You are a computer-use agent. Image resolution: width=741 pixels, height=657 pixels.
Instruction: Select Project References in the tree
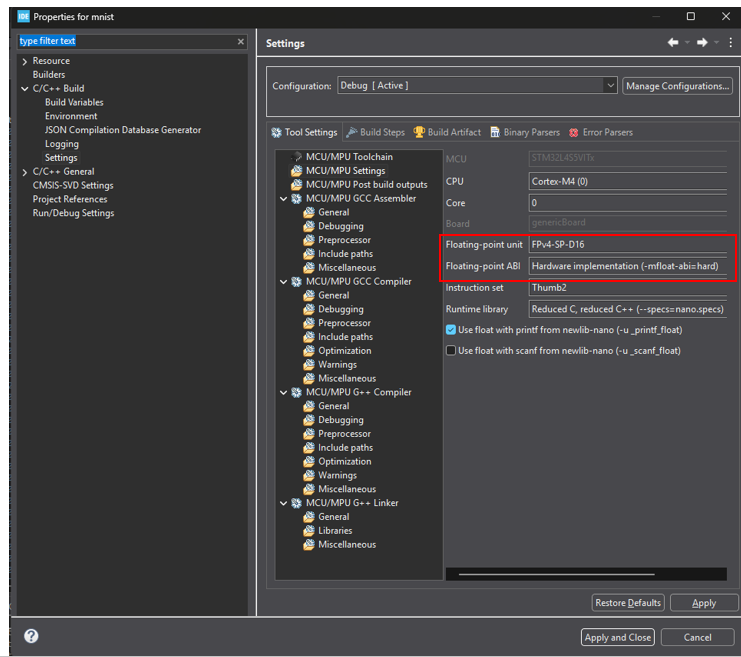pyautogui.click(x=70, y=199)
